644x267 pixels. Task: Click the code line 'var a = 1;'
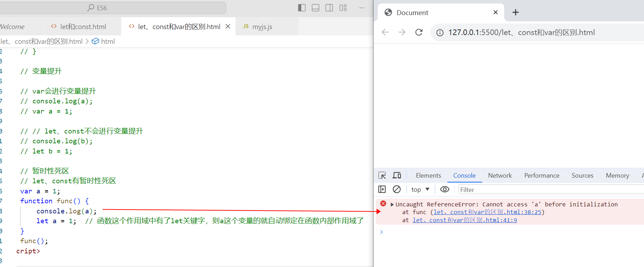[40, 191]
